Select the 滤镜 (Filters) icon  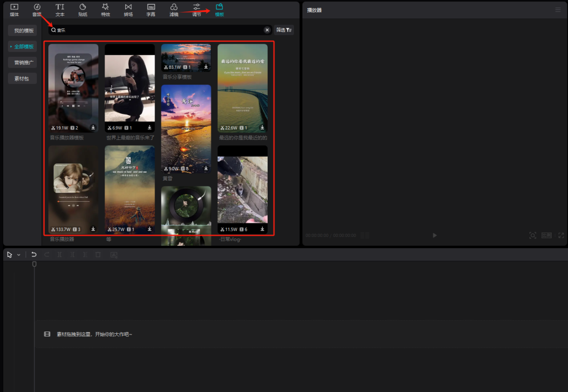174,9
